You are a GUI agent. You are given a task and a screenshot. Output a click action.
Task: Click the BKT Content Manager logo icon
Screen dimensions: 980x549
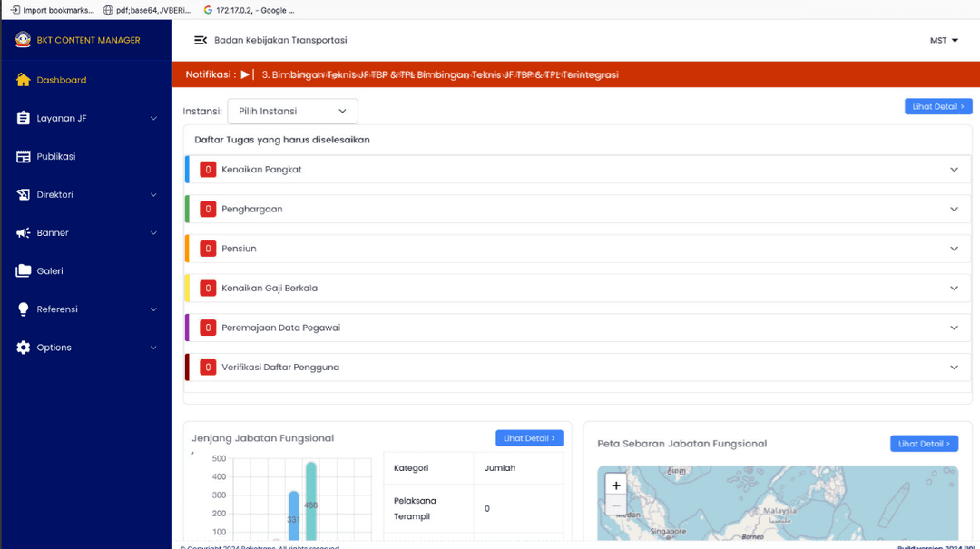23,39
